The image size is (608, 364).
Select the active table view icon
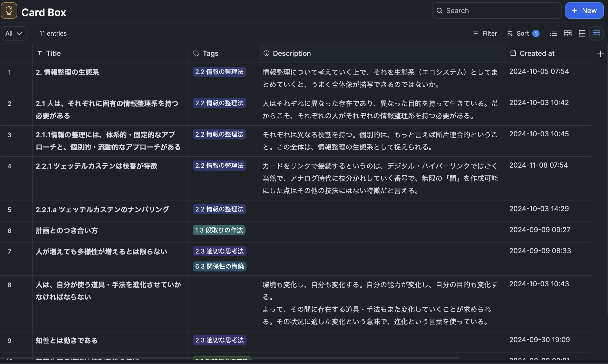click(596, 33)
